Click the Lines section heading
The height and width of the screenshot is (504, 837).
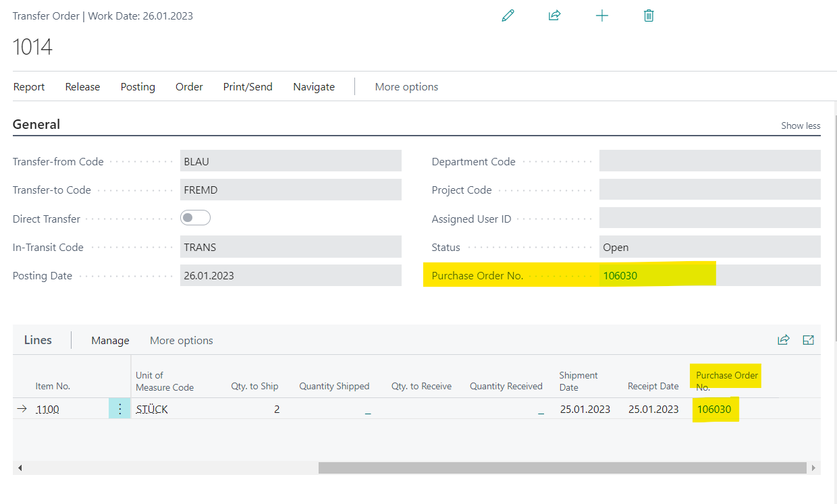click(38, 340)
